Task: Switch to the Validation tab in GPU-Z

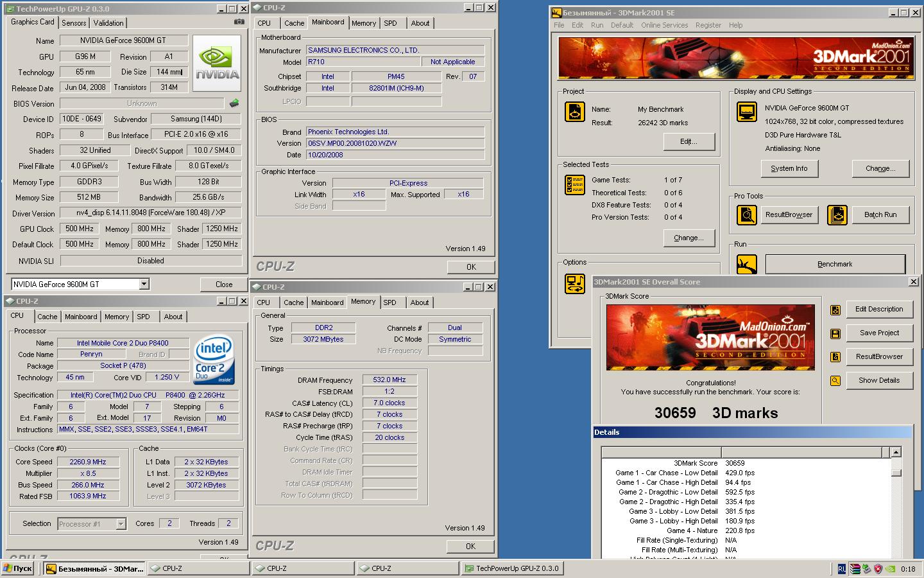Action: [108, 22]
